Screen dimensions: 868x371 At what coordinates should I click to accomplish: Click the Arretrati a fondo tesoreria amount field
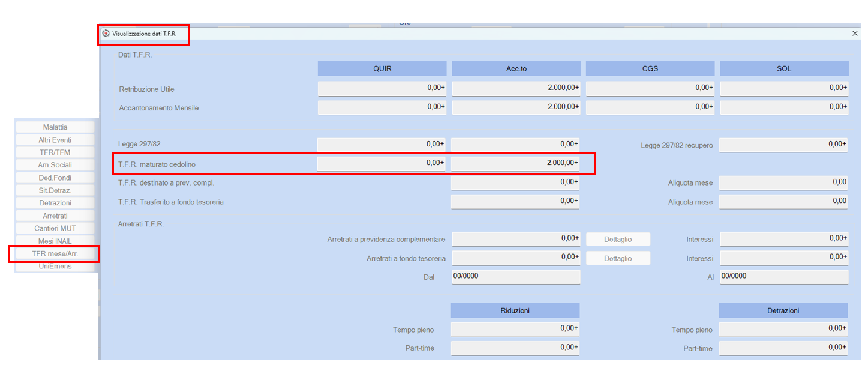coord(516,258)
